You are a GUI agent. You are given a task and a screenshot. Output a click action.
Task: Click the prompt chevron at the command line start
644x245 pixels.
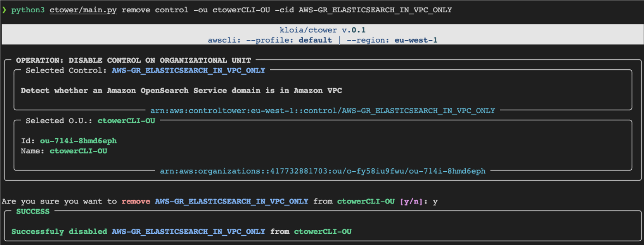pyautogui.click(x=4, y=10)
